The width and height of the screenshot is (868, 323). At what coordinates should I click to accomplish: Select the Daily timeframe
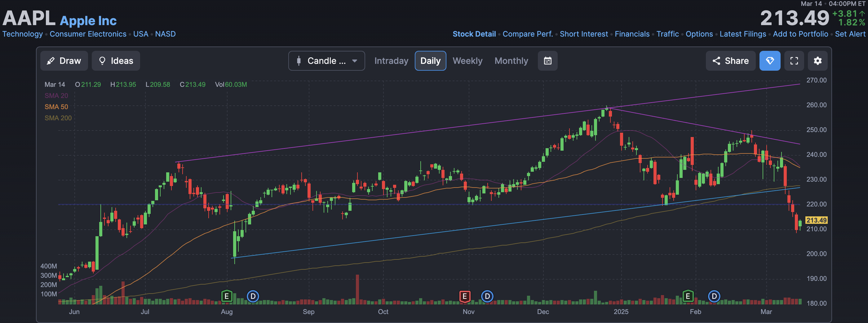[430, 61]
